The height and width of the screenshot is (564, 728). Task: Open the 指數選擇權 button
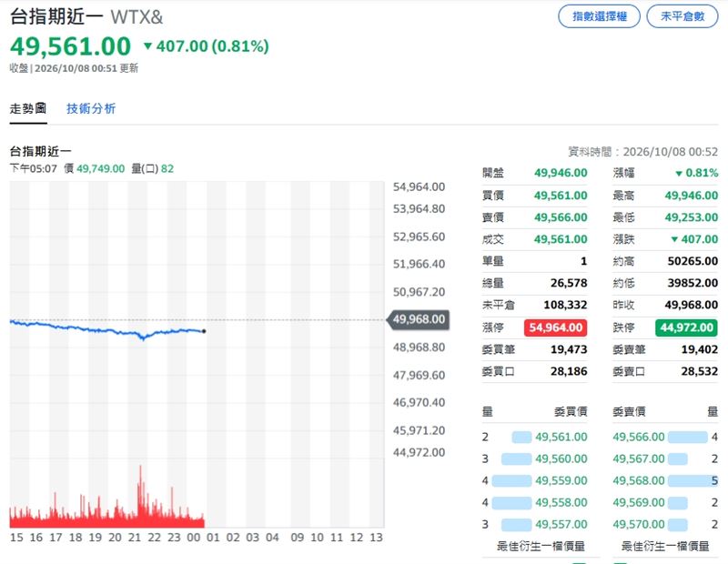[599, 16]
